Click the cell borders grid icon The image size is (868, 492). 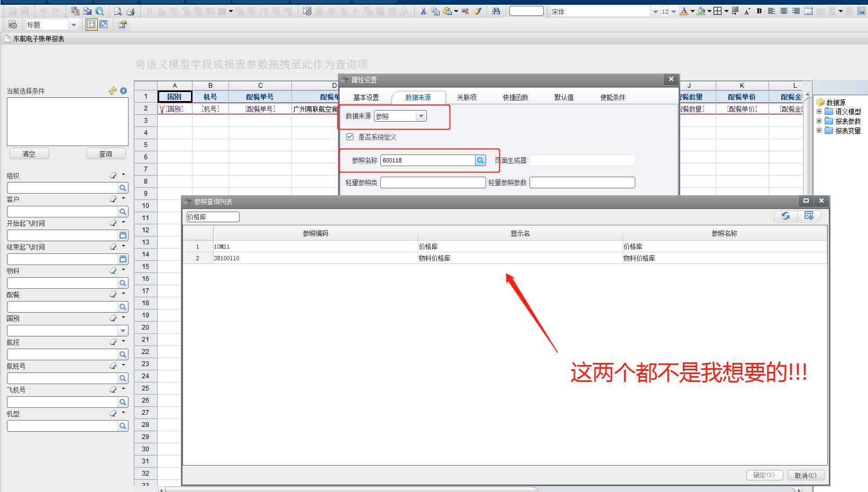point(718,11)
